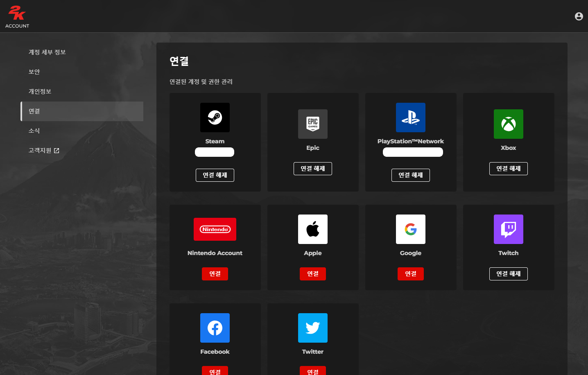Click the Apple card label
This screenshot has height=375, width=588.
pos(313,253)
